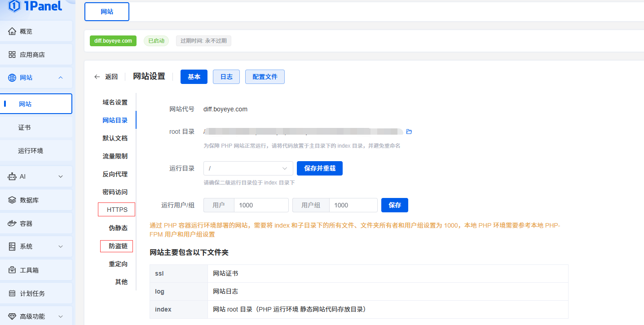Click the 网站主要包含以下文件夹 heading
This screenshot has height=325, width=644.
(x=189, y=253)
